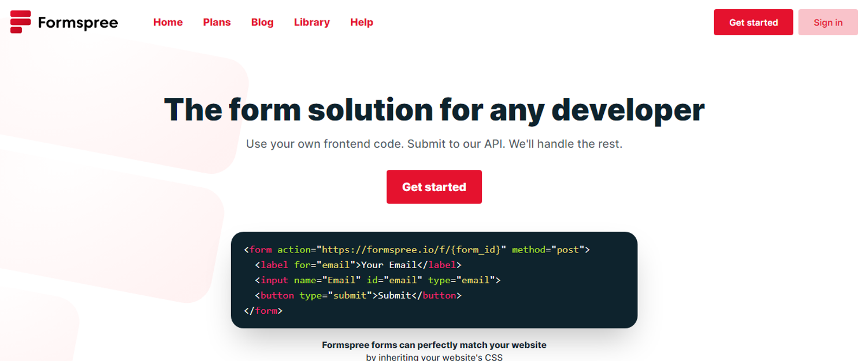Viewport: 868px width, 361px height.
Task: Click the hero Get started button below the tagline
Action: [x=434, y=187]
